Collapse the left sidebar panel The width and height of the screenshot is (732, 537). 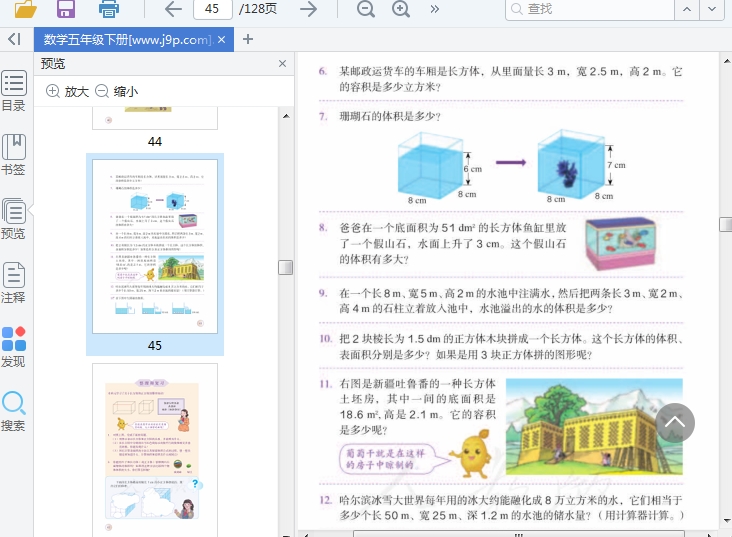pos(14,39)
